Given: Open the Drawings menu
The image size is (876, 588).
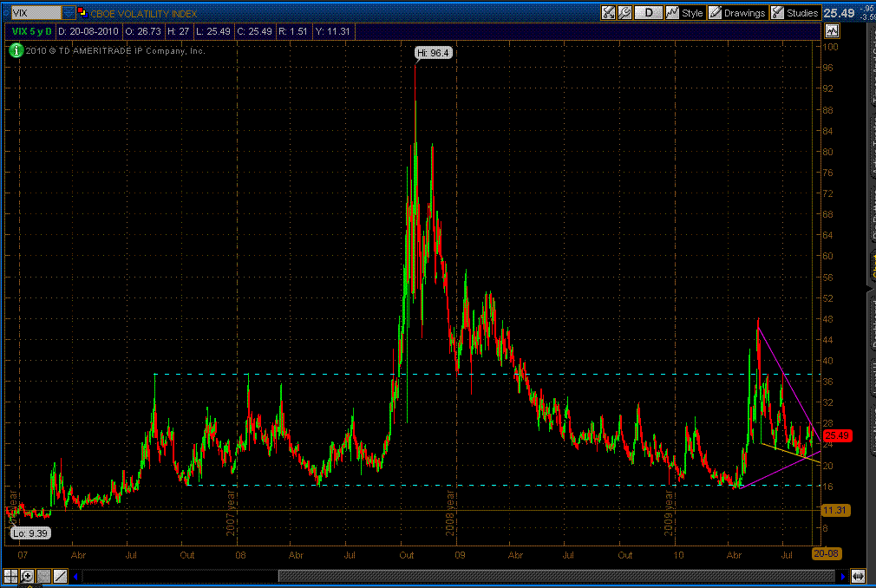Looking at the screenshot, I should pos(737,13).
